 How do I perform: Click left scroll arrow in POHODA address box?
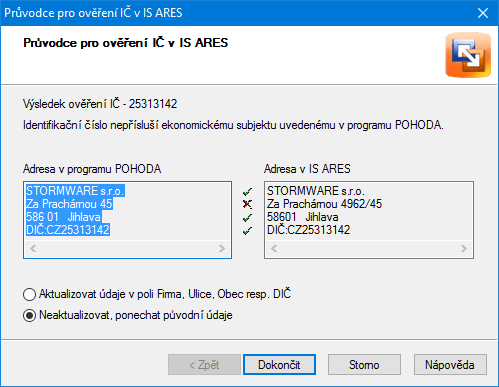point(33,248)
